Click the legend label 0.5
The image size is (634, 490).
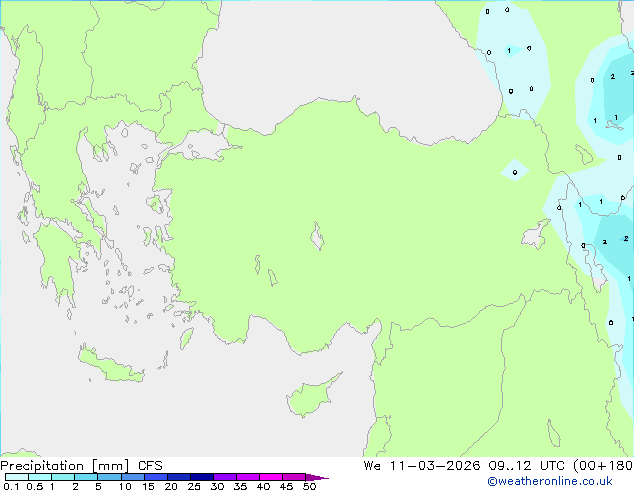coord(35,486)
